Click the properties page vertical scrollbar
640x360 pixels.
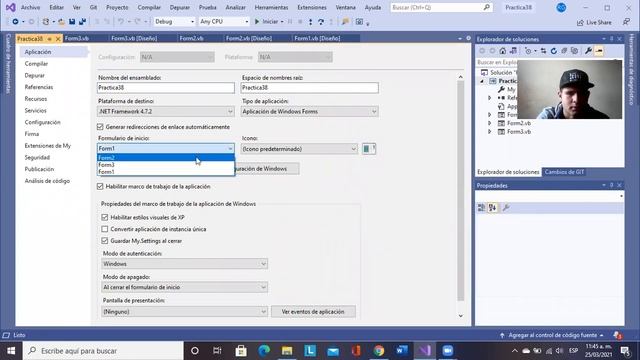[x=460, y=196]
